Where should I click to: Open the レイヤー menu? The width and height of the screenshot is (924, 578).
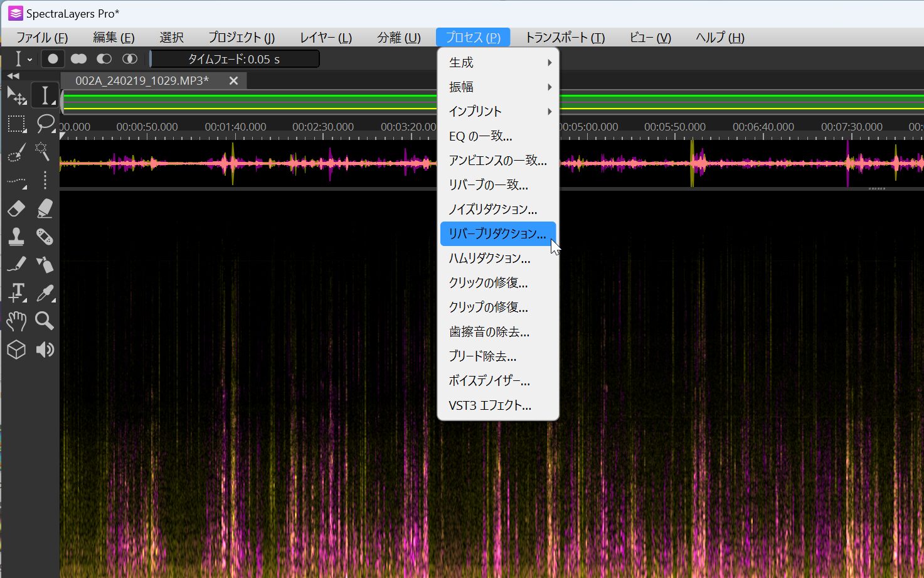click(326, 38)
